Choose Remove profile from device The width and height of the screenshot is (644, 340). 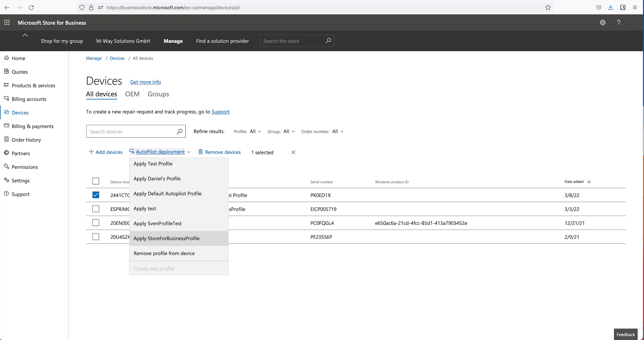[x=179, y=253]
